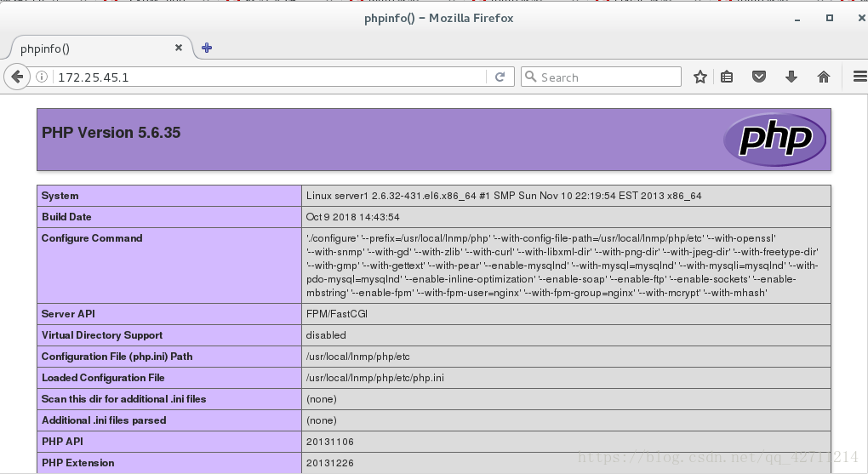Bookmark this page with the star icon
The width and height of the screenshot is (868, 474).
[700, 77]
